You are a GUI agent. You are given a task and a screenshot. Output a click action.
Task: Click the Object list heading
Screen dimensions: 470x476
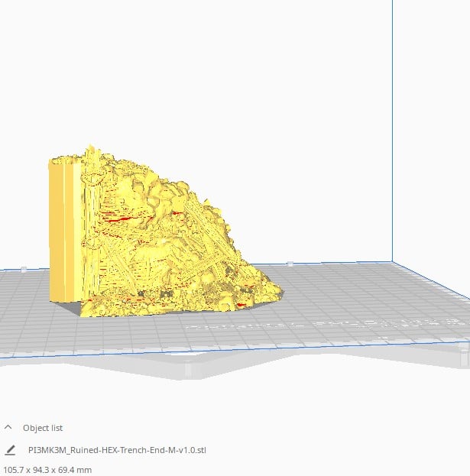point(43,428)
